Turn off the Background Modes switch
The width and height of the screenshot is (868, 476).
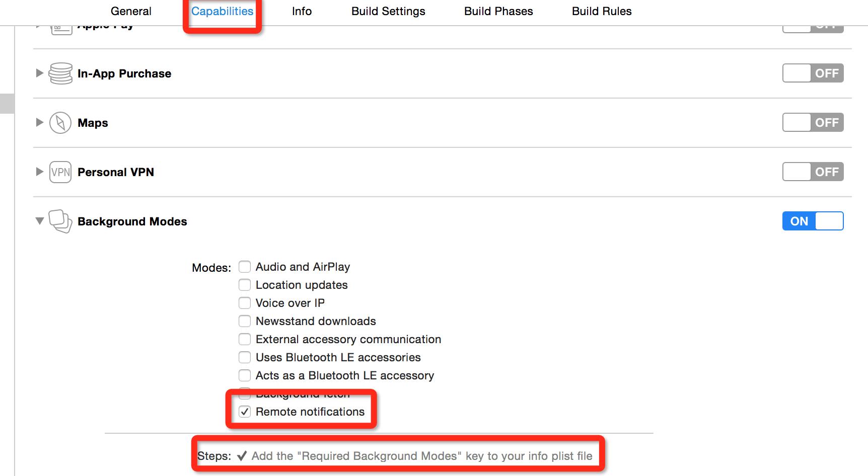[x=813, y=221]
